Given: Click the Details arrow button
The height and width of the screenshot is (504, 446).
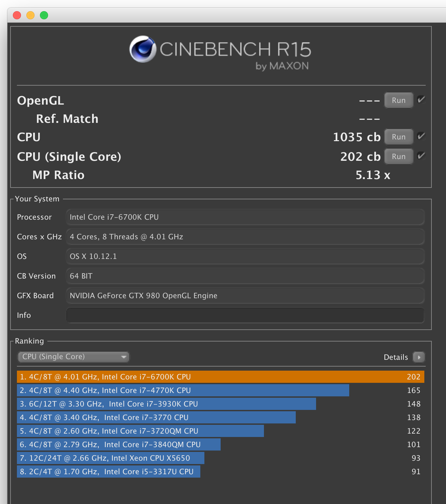Looking at the screenshot, I should (419, 357).
